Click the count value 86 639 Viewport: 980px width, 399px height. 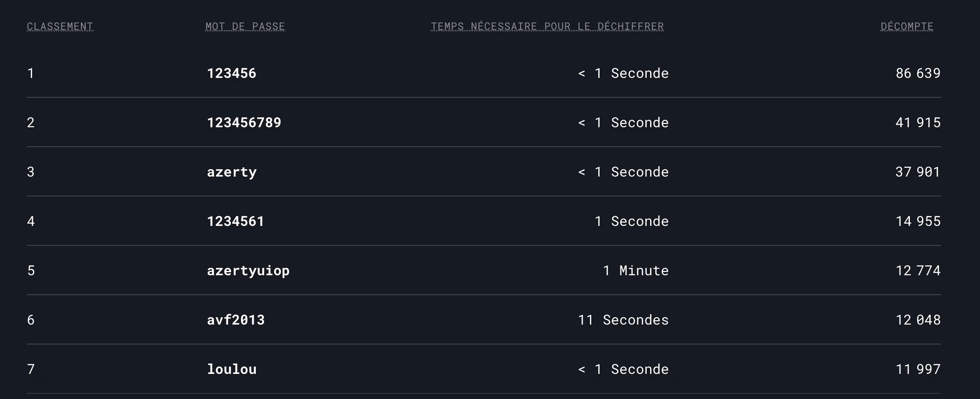(x=918, y=73)
